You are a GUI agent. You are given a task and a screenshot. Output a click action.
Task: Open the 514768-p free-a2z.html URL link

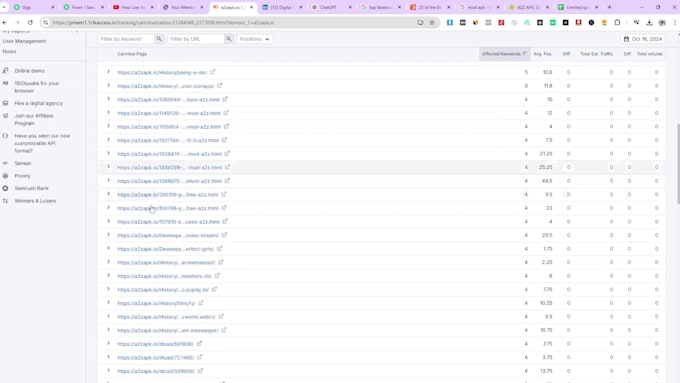(168, 208)
